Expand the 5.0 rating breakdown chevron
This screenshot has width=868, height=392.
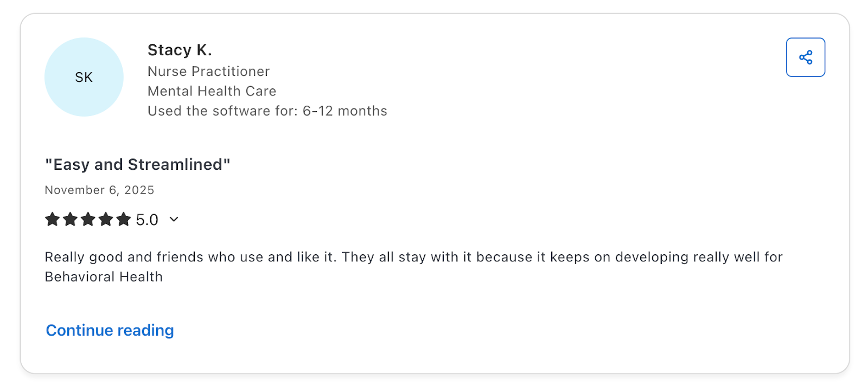click(174, 220)
